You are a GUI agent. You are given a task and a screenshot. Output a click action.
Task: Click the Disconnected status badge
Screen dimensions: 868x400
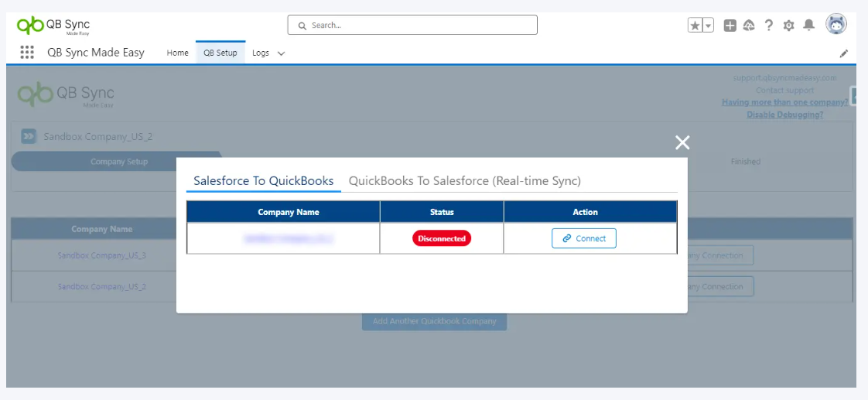(x=442, y=238)
